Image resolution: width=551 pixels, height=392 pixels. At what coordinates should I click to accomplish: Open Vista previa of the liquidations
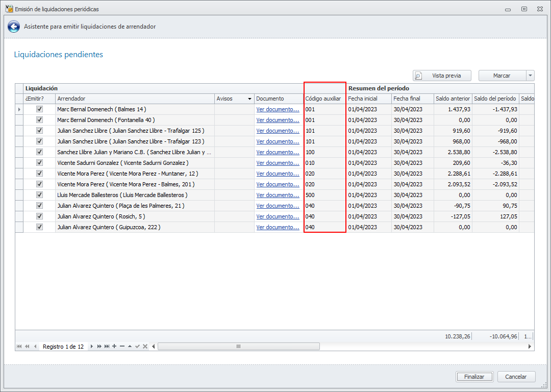coord(442,76)
